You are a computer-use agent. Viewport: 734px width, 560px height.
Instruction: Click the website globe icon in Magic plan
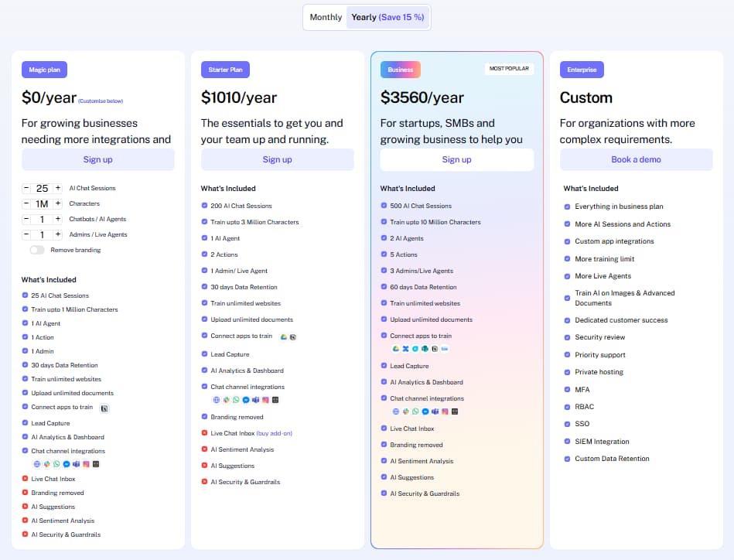coord(37,464)
